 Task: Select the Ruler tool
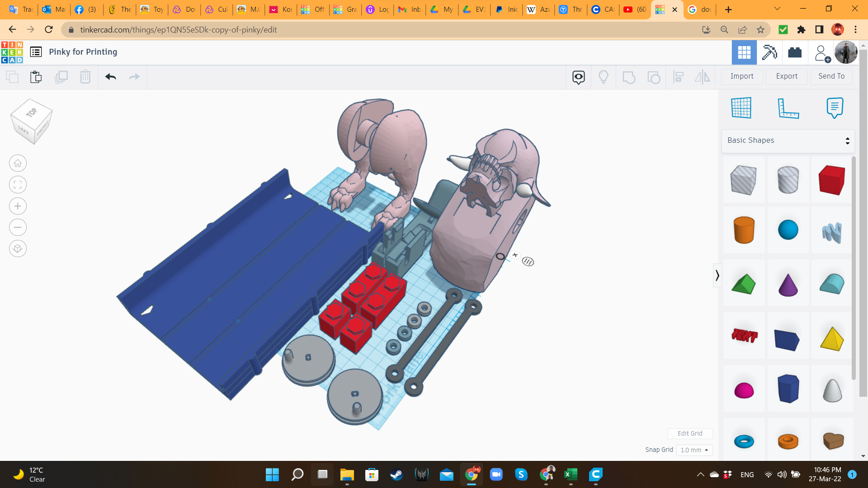(788, 108)
